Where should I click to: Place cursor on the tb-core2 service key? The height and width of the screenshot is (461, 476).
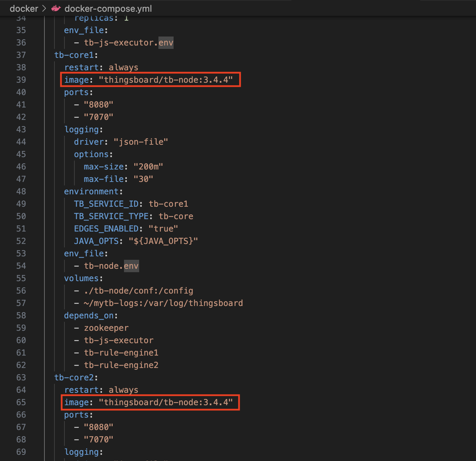pyautogui.click(x=74, y=378)
